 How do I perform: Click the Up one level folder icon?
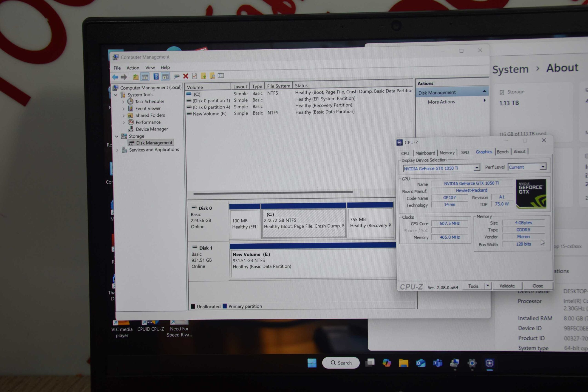tap(136, 77)
